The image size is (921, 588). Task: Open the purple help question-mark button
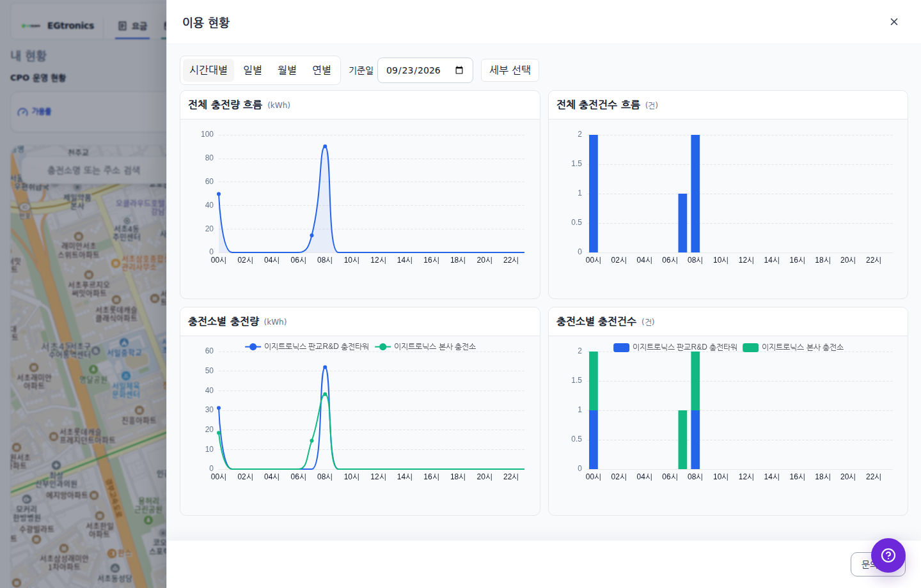pos(888,555)
